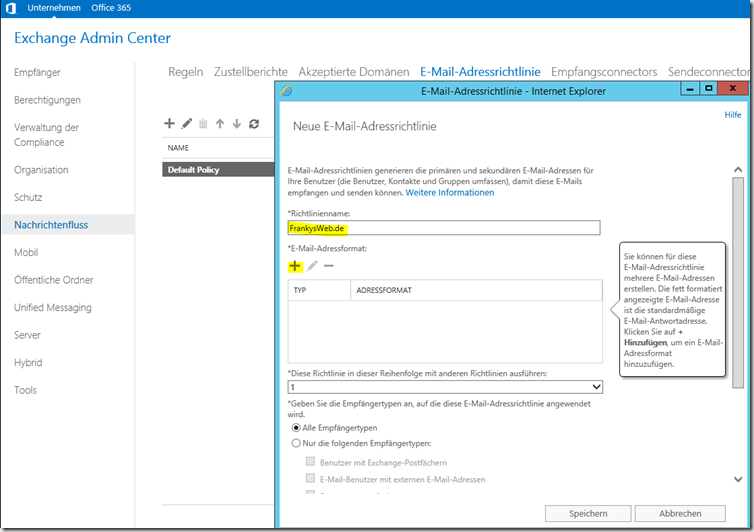Viewport: 754px width, 532px height.
Task: Click the Richtlinienname text field
Action: (x=443, y=228)
